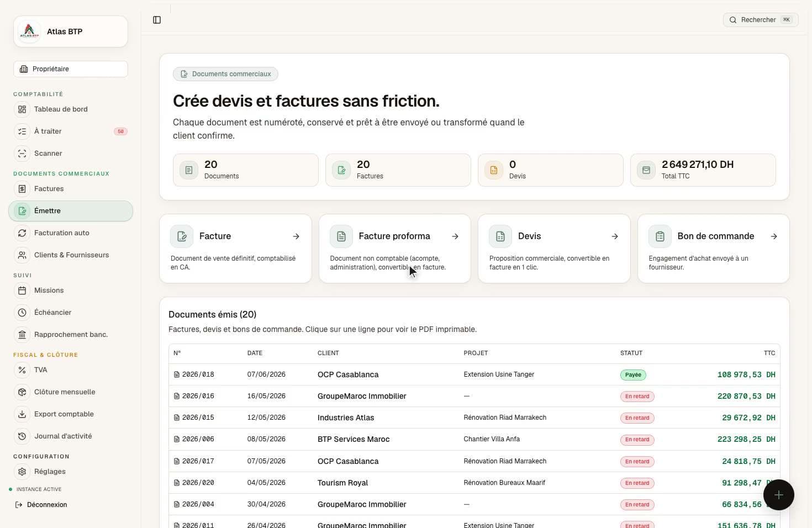
Task: Open Export comptable download icon
Action: pos(22,414)
